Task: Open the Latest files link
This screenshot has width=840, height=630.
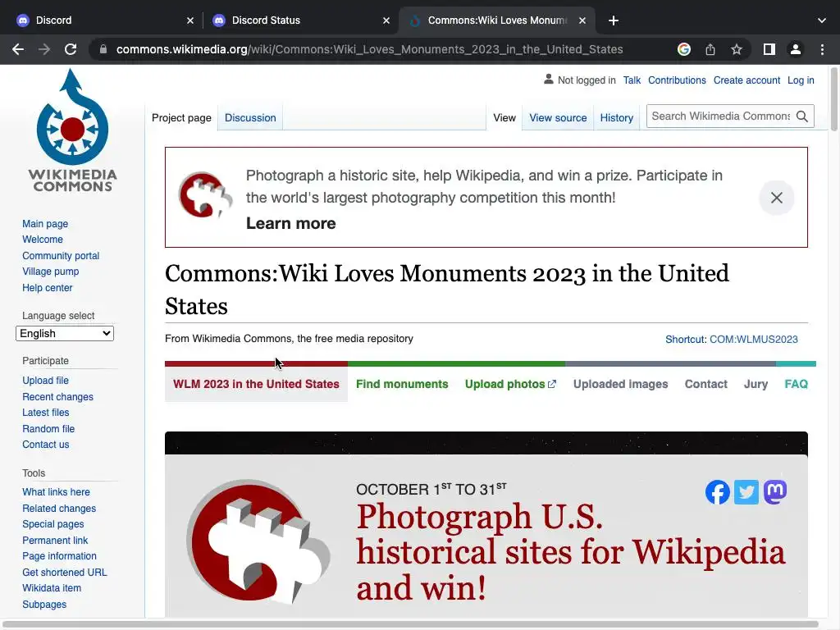Action: (46, 413)
